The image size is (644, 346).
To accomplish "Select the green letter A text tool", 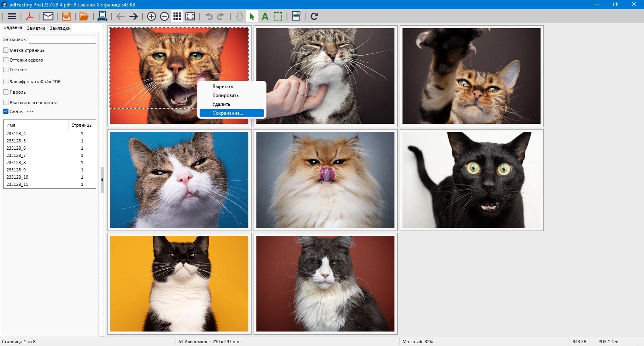I will pyautogui.click(x=265, y=16).
